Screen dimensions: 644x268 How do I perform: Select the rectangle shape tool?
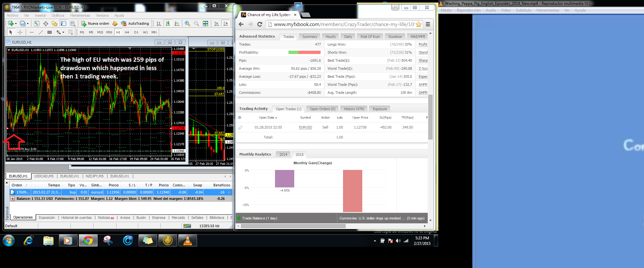point(49,32)
